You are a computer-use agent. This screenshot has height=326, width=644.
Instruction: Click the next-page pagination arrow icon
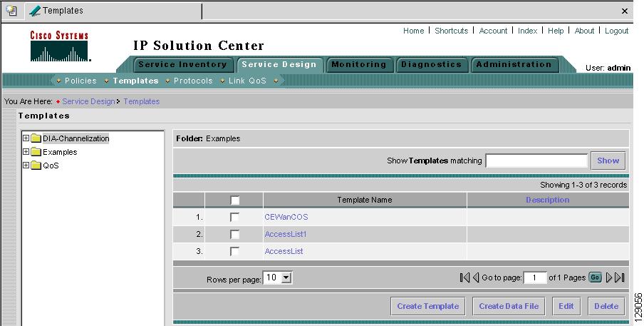click(x=609, y=277)
